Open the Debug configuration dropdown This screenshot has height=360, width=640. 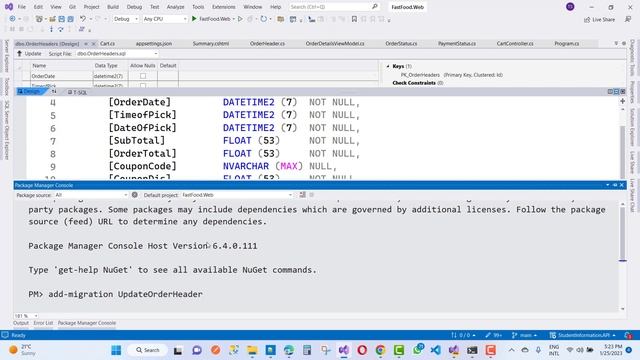(126, 19)
